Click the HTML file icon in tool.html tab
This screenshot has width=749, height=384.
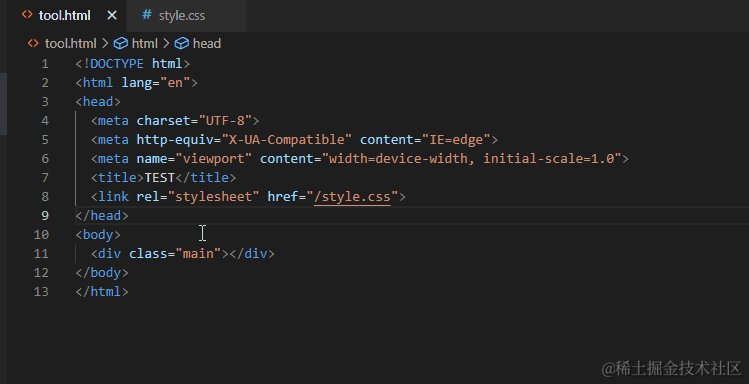click(x=27, y=15)
